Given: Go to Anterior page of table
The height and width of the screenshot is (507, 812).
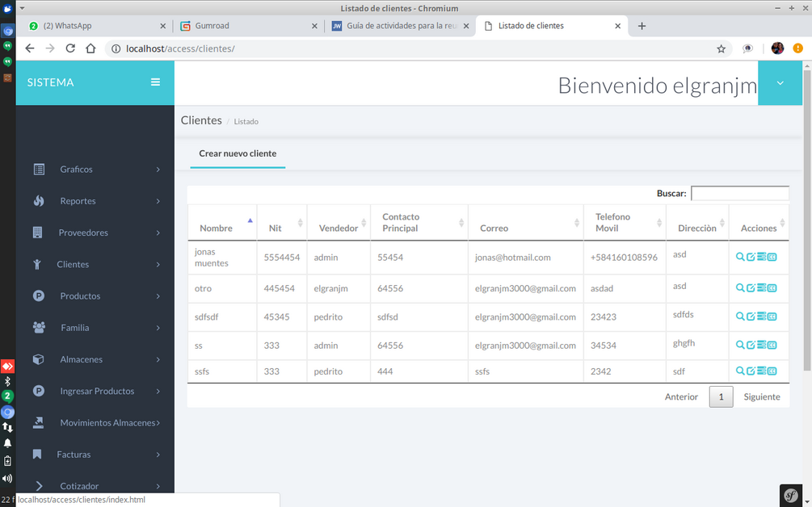Looking at the screenshot, I should [681, 397].
